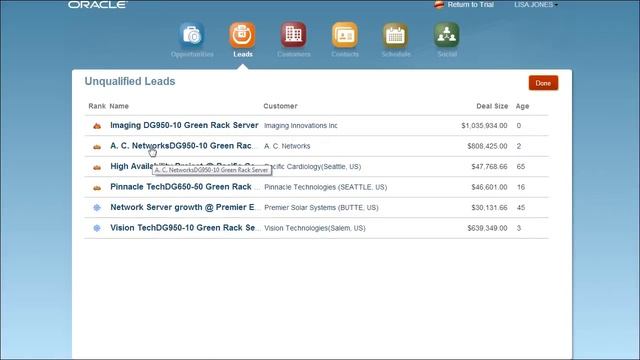Click deal size $639,349.00
640x360 pixels.
pyautogui.click(x=487, y=228)
